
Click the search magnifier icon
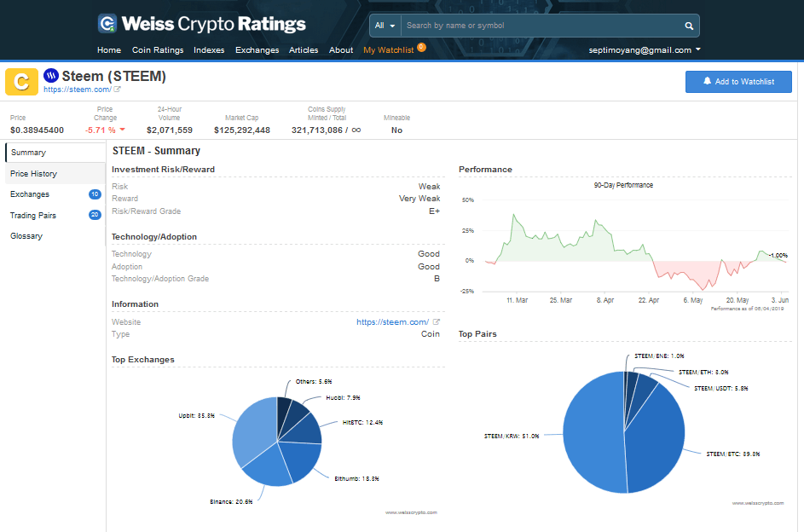(x=689, y=26)
